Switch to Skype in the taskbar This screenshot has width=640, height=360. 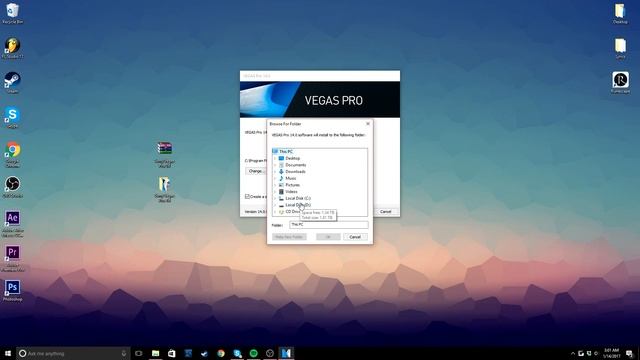click(237, 353)
